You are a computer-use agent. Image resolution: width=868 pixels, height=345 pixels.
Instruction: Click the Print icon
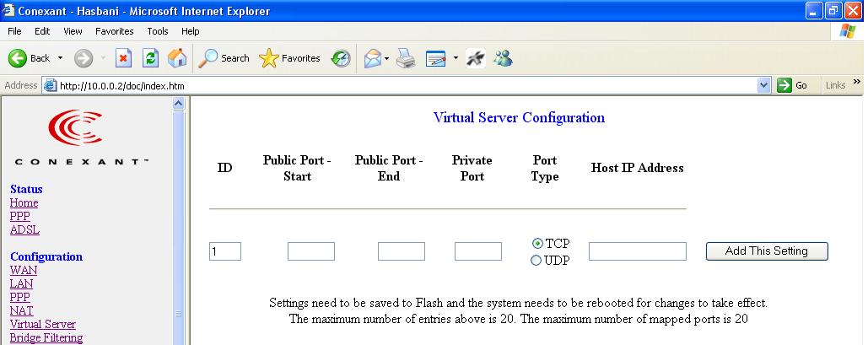pos(407,58)
